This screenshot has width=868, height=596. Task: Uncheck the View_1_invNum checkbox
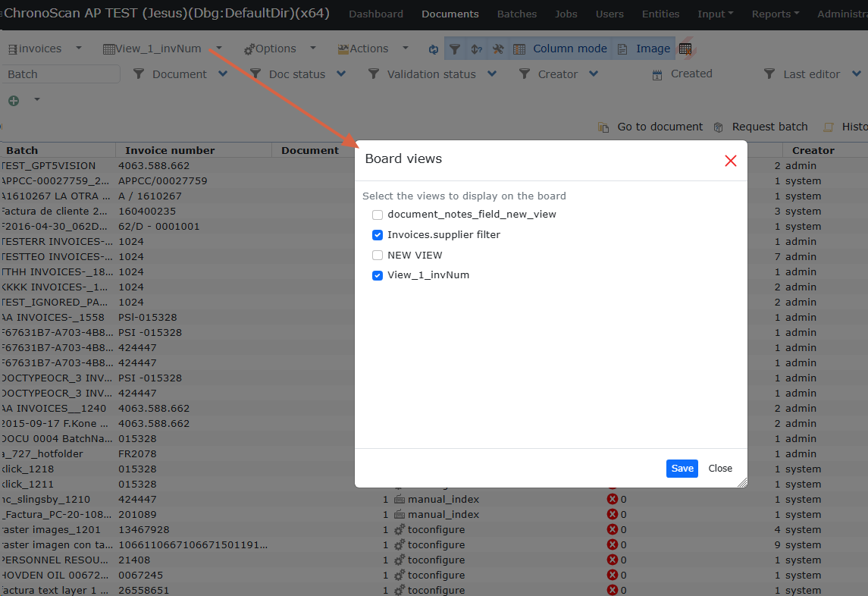click(x=378, y=276)
